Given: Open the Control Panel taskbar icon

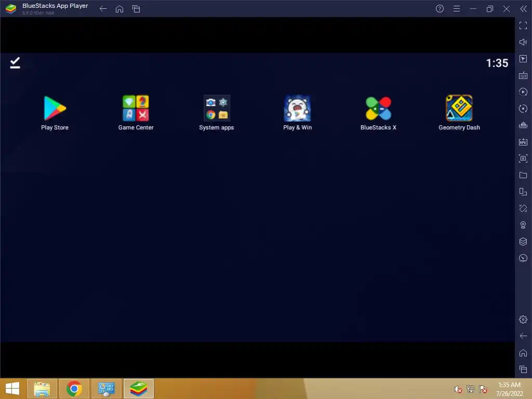Looking at the screenshot, I should point(107,389).
